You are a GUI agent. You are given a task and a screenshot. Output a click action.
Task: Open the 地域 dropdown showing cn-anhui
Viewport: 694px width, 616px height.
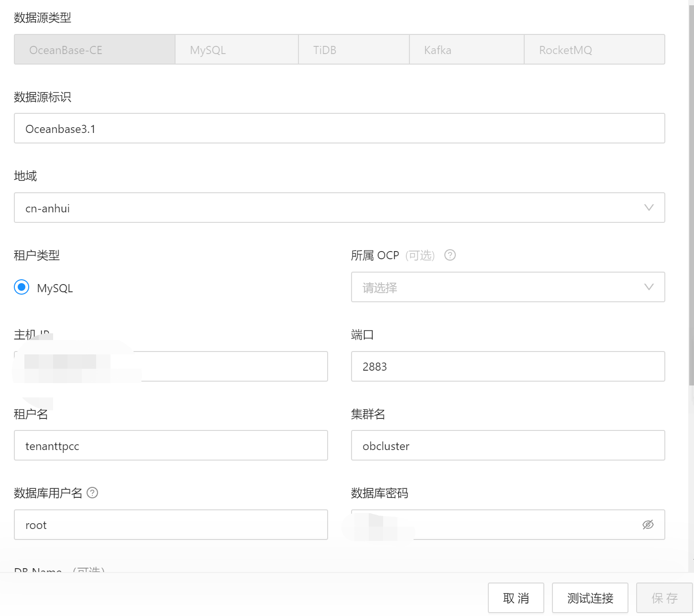(340, 208)
